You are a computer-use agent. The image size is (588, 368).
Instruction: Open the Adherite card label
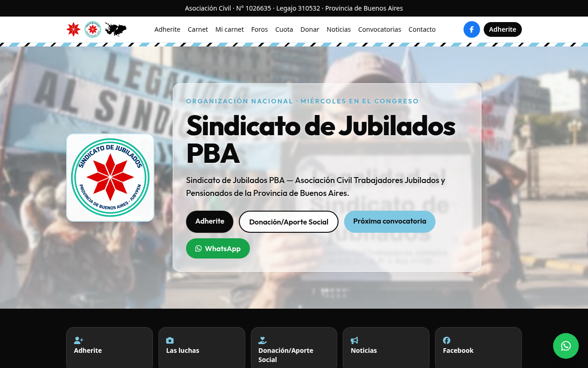pyautogui.click(x=88, y=351)
